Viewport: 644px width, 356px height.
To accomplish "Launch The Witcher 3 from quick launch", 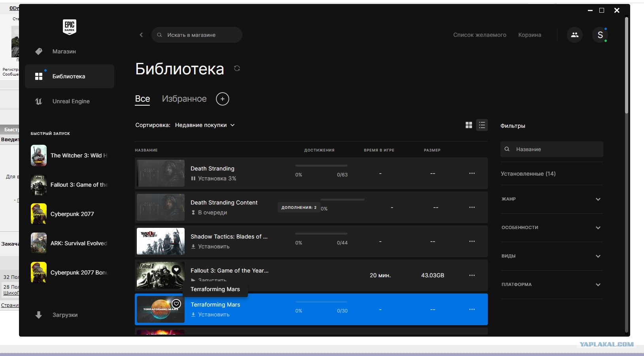I will point(70,155).
